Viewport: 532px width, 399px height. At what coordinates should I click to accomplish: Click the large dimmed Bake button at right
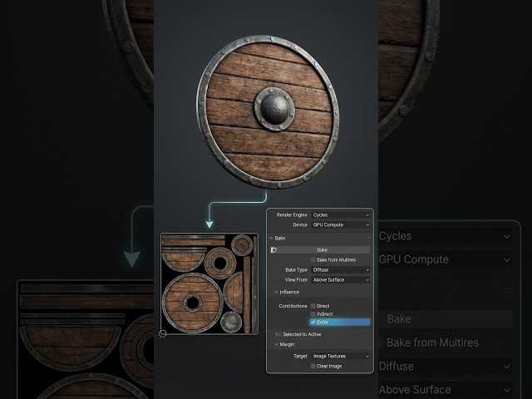[x=445, y=319]
